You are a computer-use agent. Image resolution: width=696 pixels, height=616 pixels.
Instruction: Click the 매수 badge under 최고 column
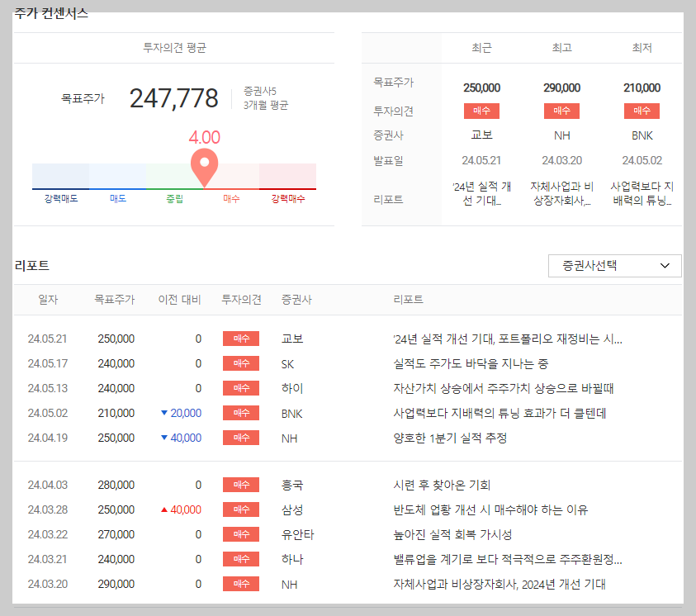coord(562,111)
